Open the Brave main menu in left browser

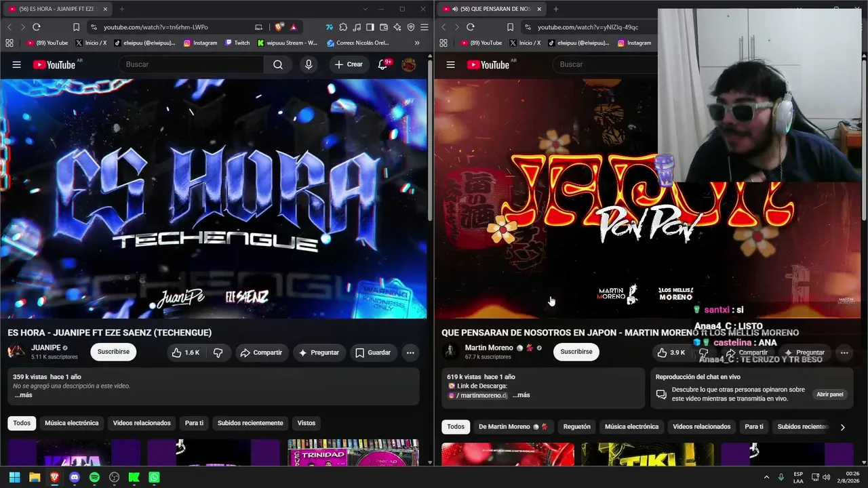pyautogui.click(x=425, y=27)
